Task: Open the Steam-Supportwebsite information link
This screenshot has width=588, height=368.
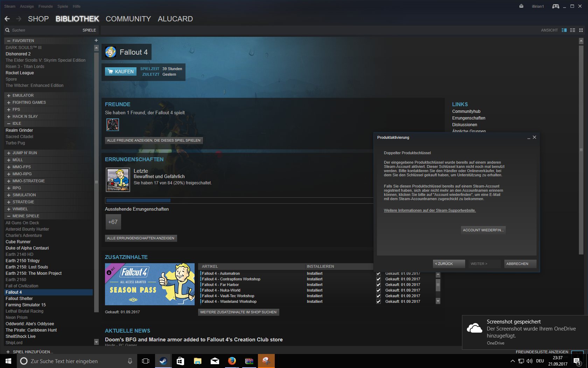Action: tap(430, 211)
